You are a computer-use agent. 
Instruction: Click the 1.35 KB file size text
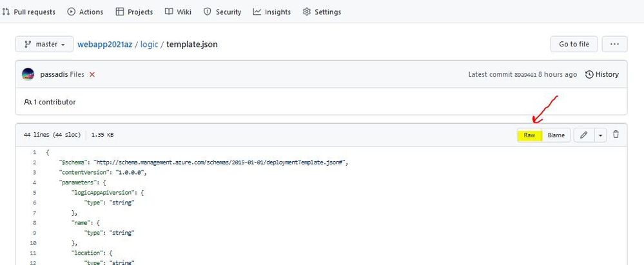(x=102, y=135)
